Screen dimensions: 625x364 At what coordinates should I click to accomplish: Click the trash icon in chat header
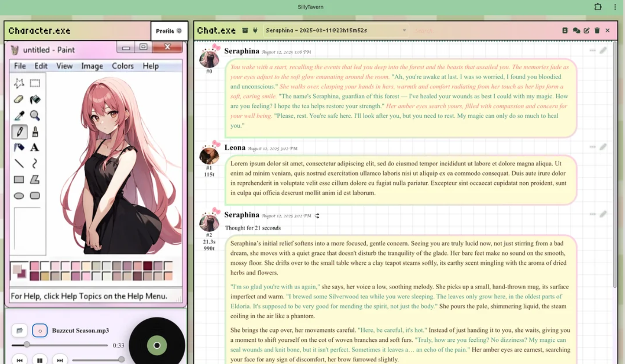[597, 30]
